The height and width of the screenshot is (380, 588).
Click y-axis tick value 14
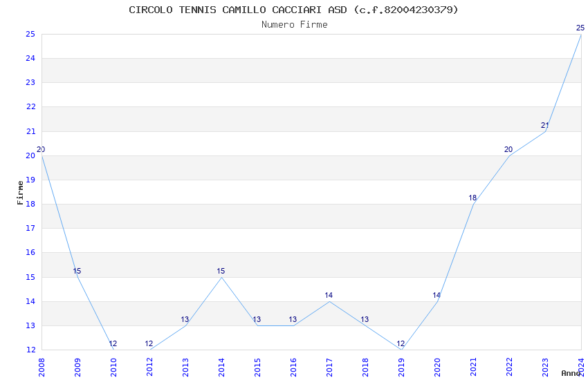pos(30,301)
